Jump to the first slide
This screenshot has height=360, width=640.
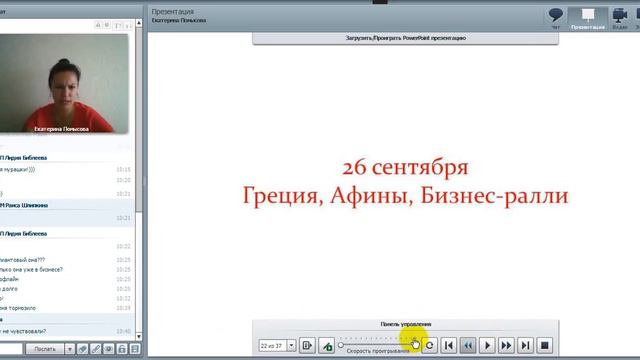coord(449,345)
